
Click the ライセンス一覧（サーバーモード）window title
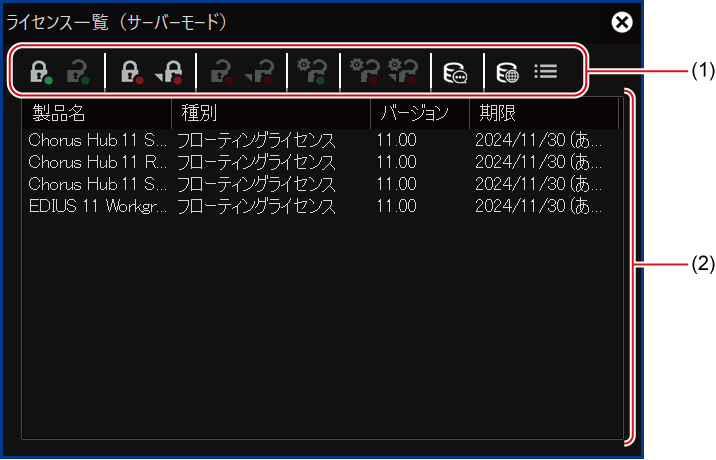coord(116,22)
